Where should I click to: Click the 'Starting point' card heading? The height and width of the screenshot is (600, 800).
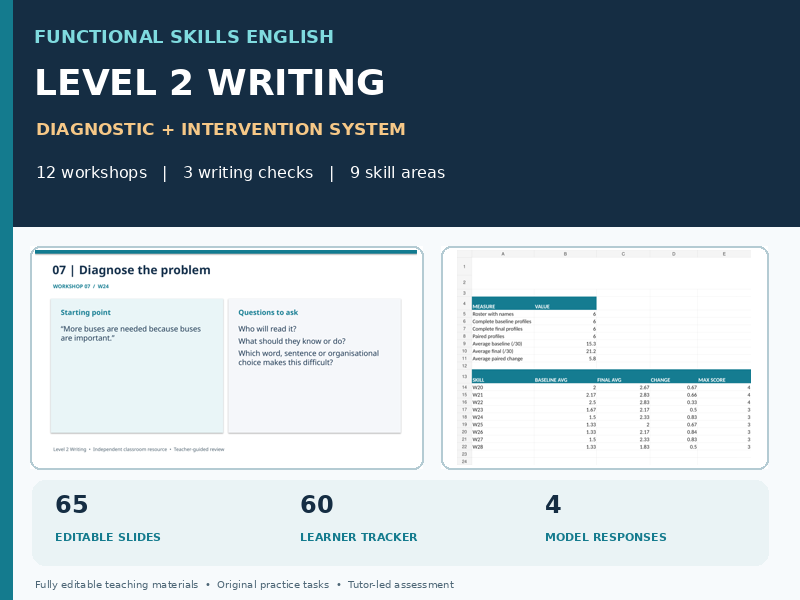[85, 312]
